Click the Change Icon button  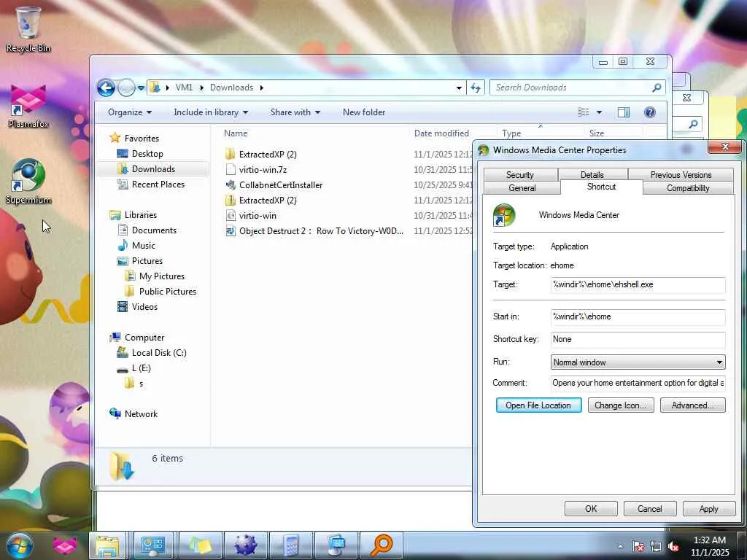621,405
